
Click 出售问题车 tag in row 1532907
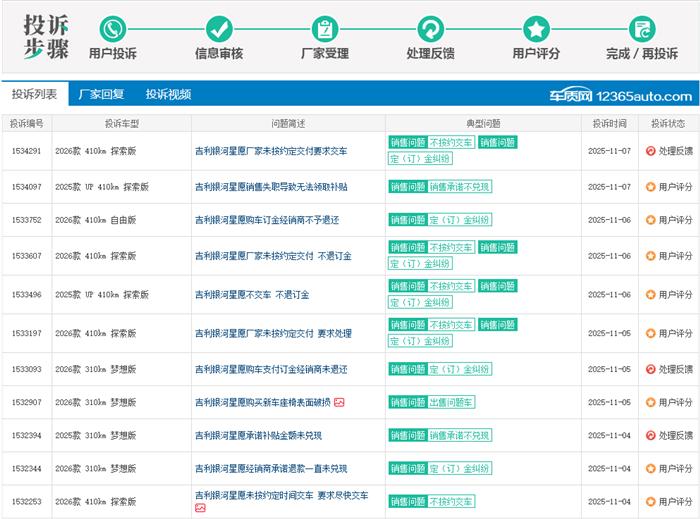pos(452,402)
